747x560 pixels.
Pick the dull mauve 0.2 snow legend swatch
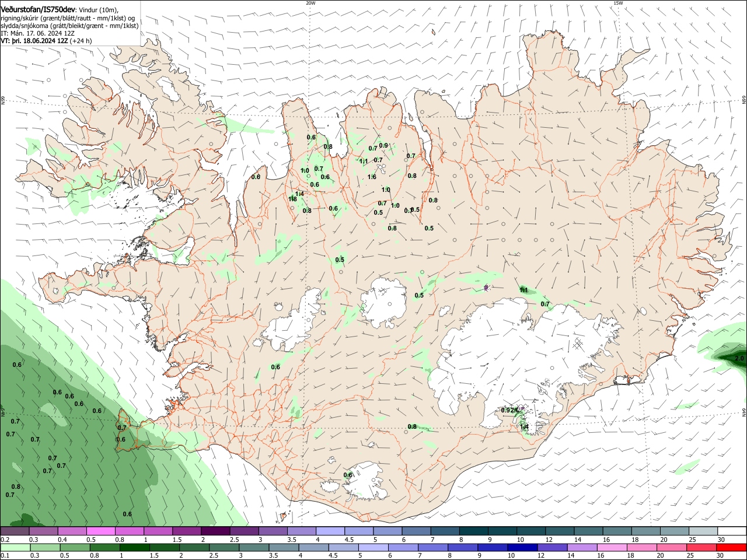15,531
